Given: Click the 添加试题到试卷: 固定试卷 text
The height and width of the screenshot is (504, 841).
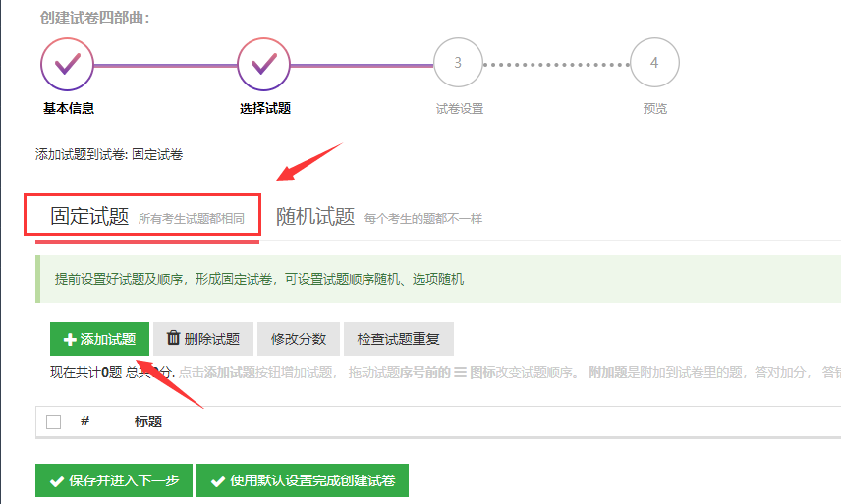Looking at the screenshot, I should coord(109,155).
